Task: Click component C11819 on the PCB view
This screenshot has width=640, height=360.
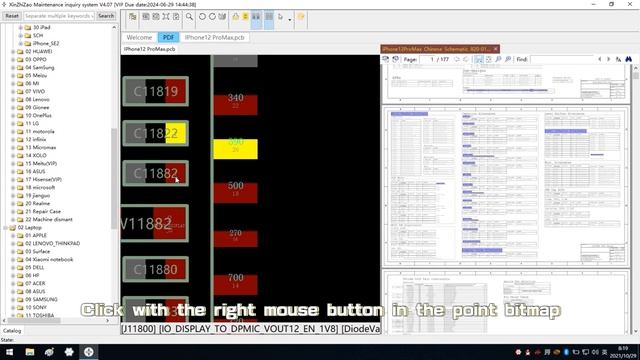Action: pos(156,91)
